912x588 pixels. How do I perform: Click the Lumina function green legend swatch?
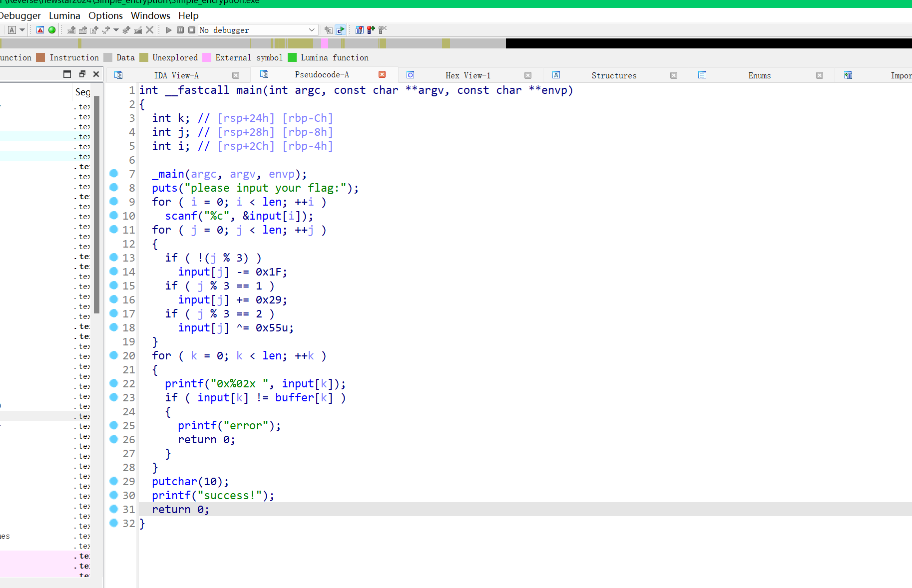(292, 57)
